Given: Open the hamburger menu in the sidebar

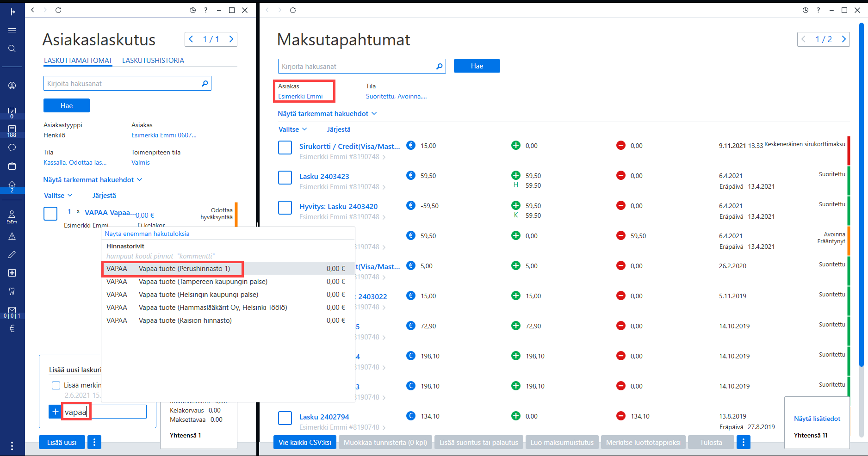Looking at the screenshot, I should tap(12, 30).
